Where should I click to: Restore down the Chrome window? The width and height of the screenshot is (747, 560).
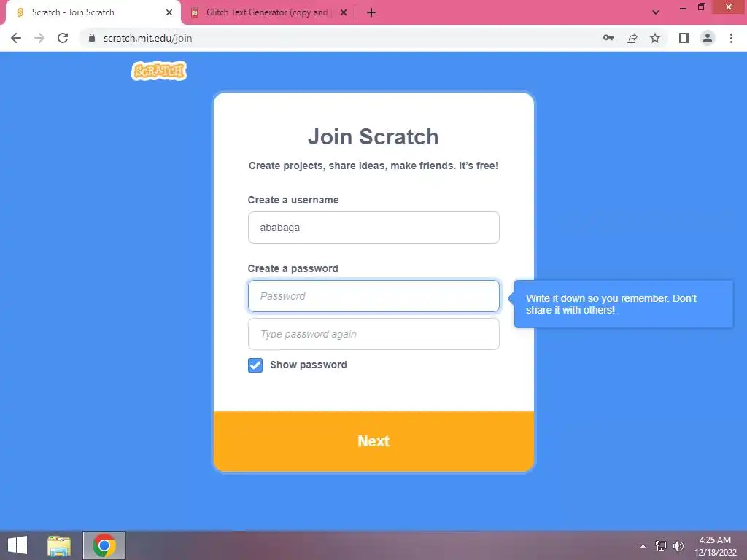(x=701, y=7)
